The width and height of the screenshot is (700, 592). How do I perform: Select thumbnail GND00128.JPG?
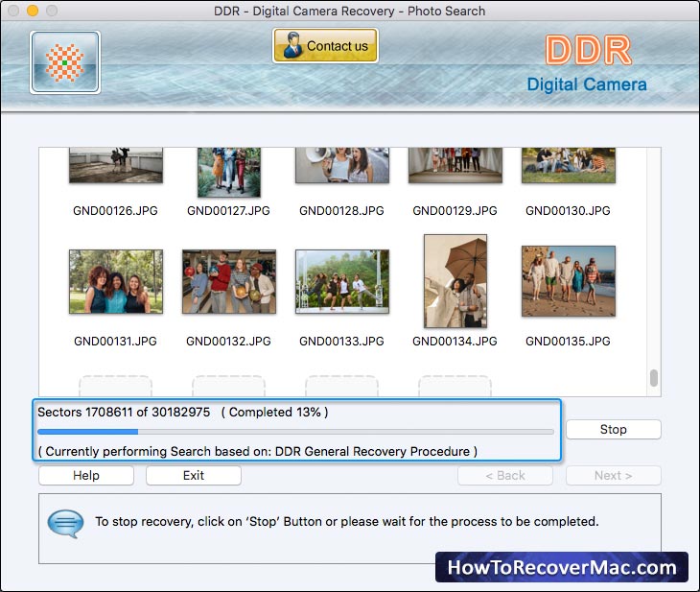(342, 166)
